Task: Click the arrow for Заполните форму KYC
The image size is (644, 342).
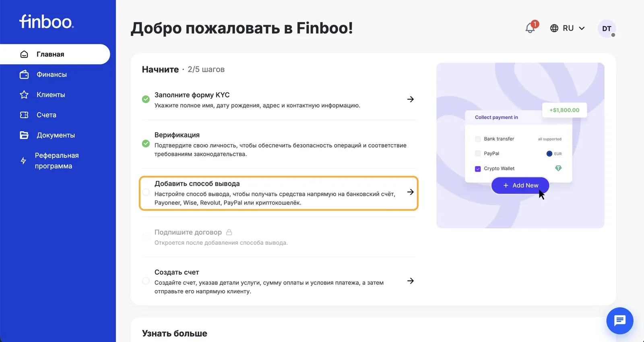Action: (x=411, y=99)
